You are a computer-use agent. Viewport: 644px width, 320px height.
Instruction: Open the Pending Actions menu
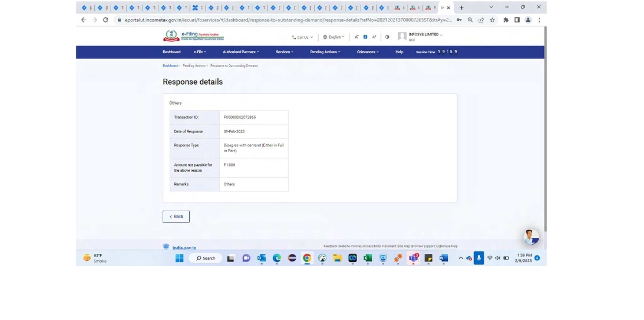(325, 52)
